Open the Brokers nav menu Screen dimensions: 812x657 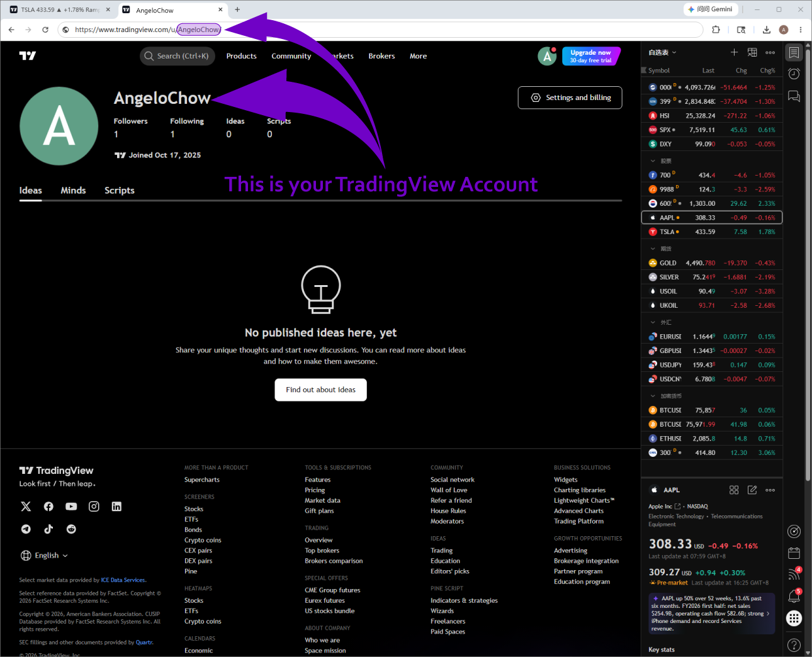[x=381, y=56]
